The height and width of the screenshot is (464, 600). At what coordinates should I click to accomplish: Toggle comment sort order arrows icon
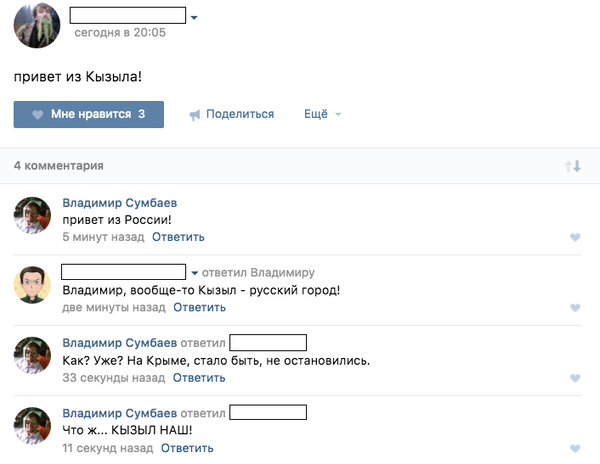pyautogui.click(x=573, y=166)
